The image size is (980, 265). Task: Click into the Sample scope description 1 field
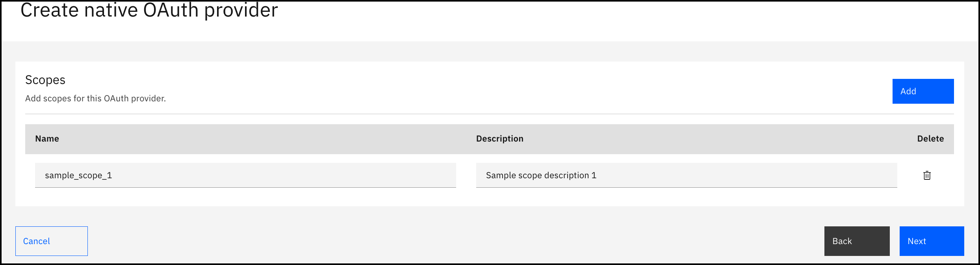[x=686, y=175]
